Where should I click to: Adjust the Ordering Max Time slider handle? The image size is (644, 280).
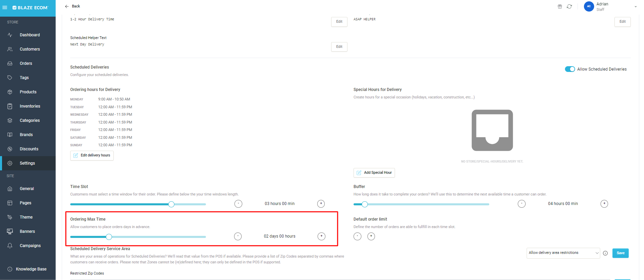[109, 237]
